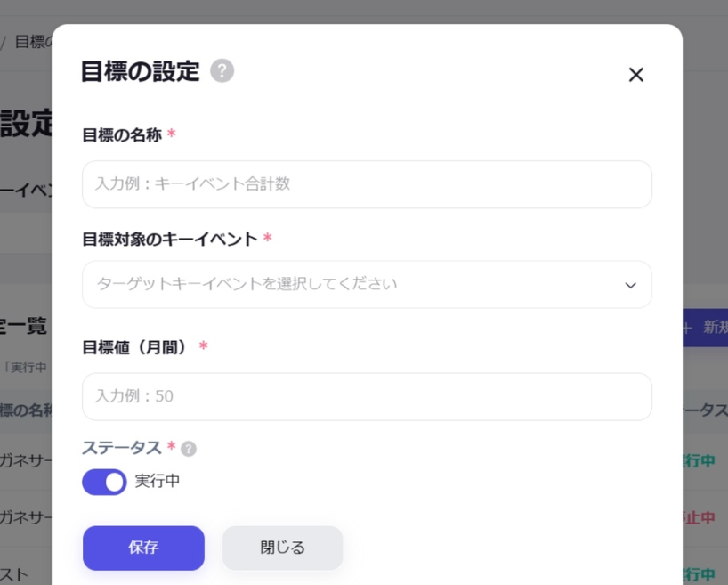Expand the key event dropdown using its chevron arrow
728x585 pixels.
(x=630, y=285)
